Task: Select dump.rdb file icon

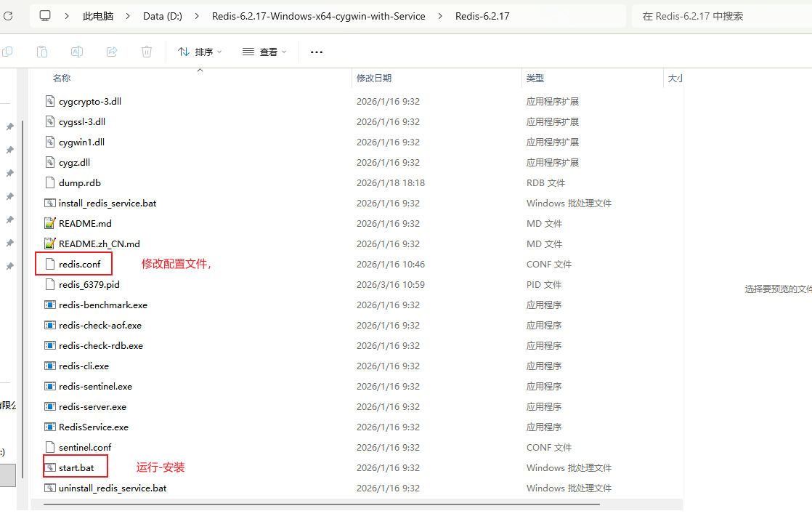Action: 49,182
